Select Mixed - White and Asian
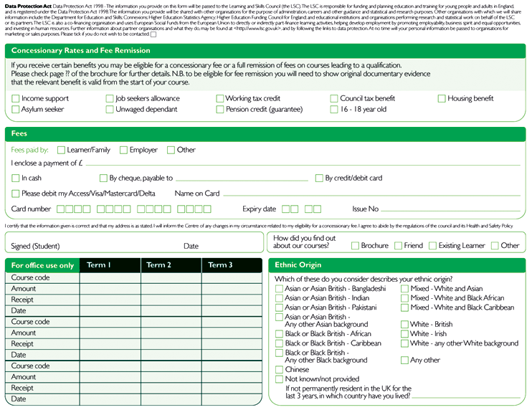This screenshot has width=532, height=410. tap(404, 289)
